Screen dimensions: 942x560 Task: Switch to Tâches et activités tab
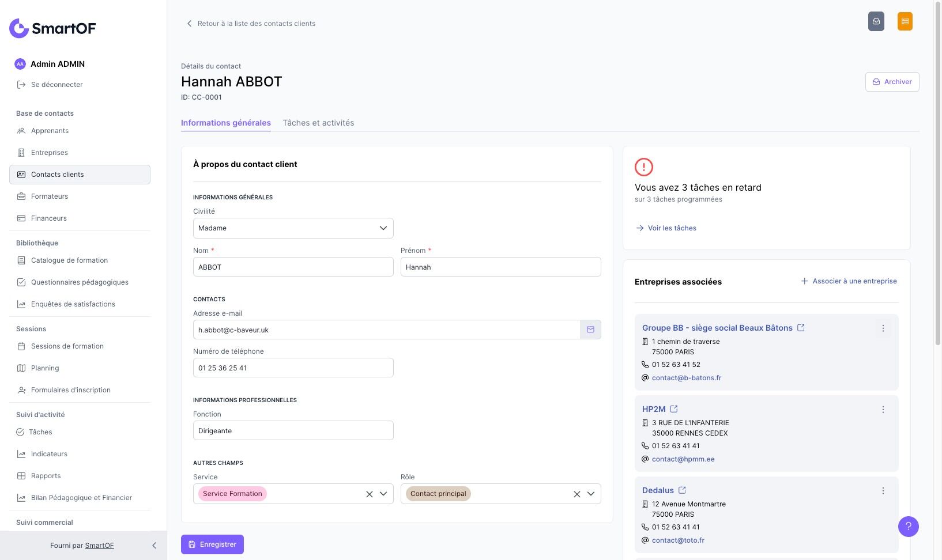click(x=318, y=123)
